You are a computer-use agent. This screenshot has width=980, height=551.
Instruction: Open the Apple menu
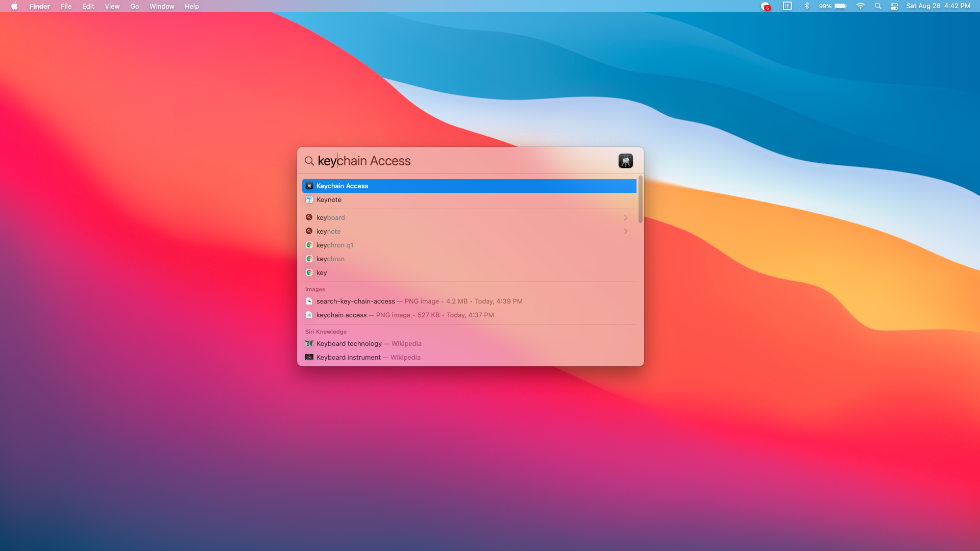[14, 6]
